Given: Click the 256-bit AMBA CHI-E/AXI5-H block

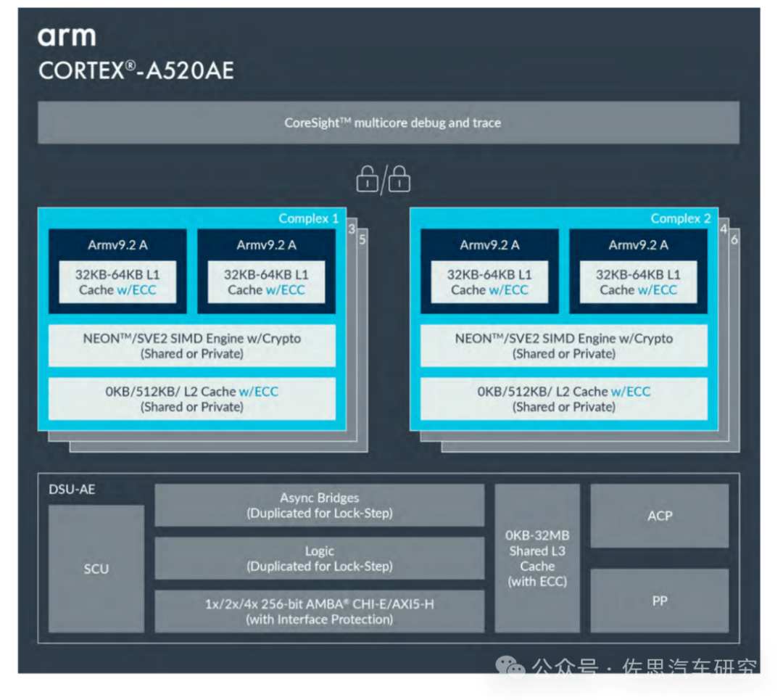Looking at the screenshot, I should pos(320,612).
